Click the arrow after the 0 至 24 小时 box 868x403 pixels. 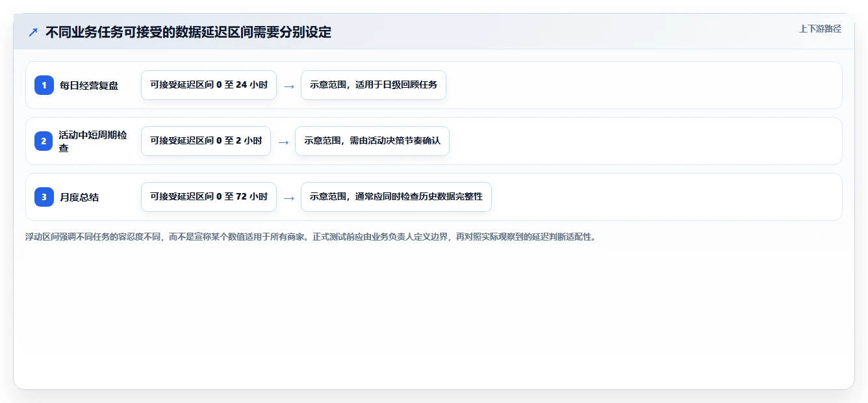[x=289, y=86]
